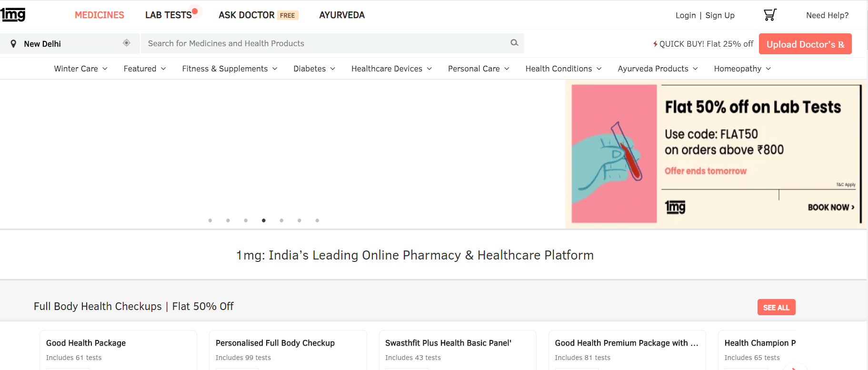
Task: Select second carousel slide dot
Action: 228,220
